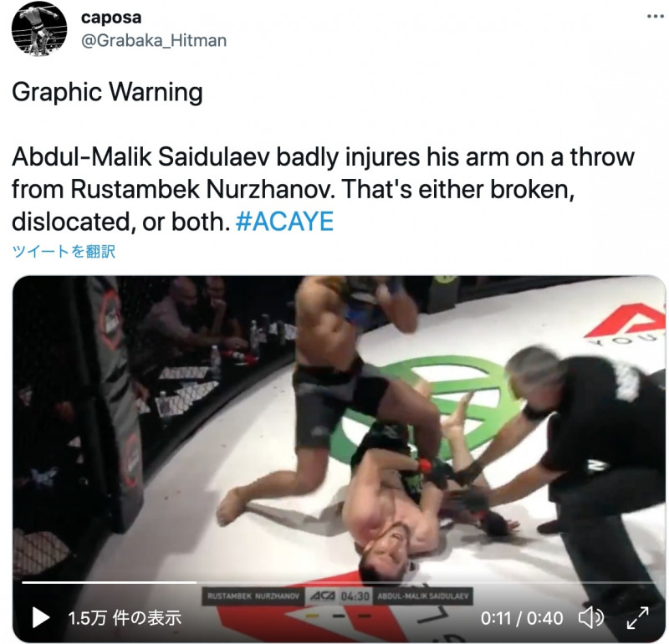Open the three-dot more options menu
The height and width of the screenshot is (644, 669).
[656, 17]
